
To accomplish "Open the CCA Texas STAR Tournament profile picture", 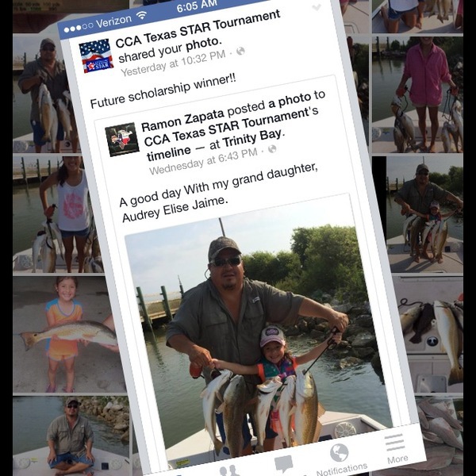I will (96, 56).
